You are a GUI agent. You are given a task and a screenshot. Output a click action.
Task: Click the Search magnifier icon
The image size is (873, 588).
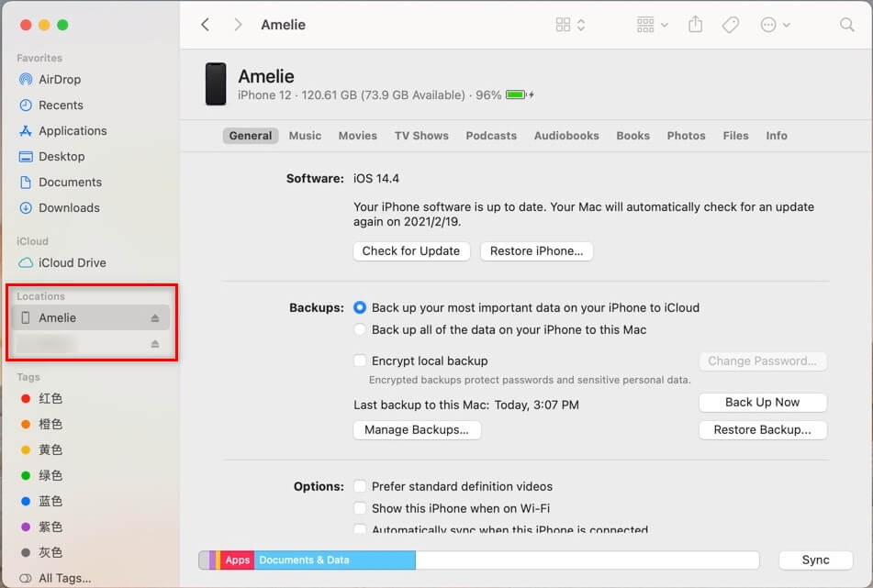click(846, 25)
